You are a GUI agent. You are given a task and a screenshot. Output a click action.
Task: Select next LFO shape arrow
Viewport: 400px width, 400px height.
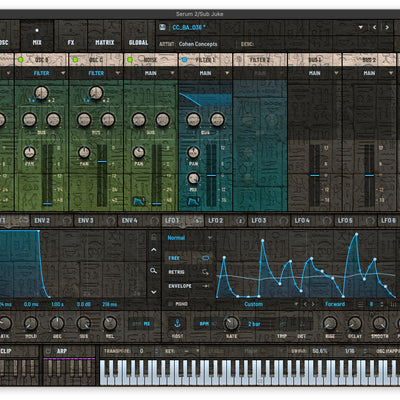pyautogui.click(x=313, y=304)
